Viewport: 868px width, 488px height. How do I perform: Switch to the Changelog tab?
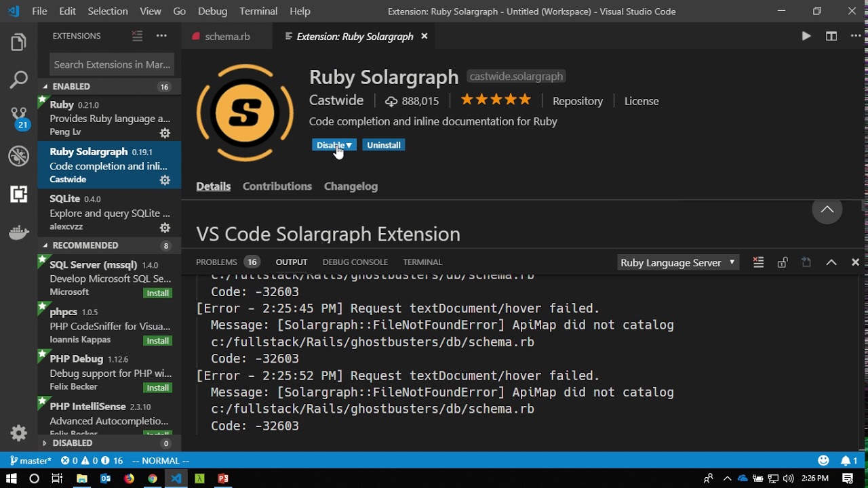(351, 186)
